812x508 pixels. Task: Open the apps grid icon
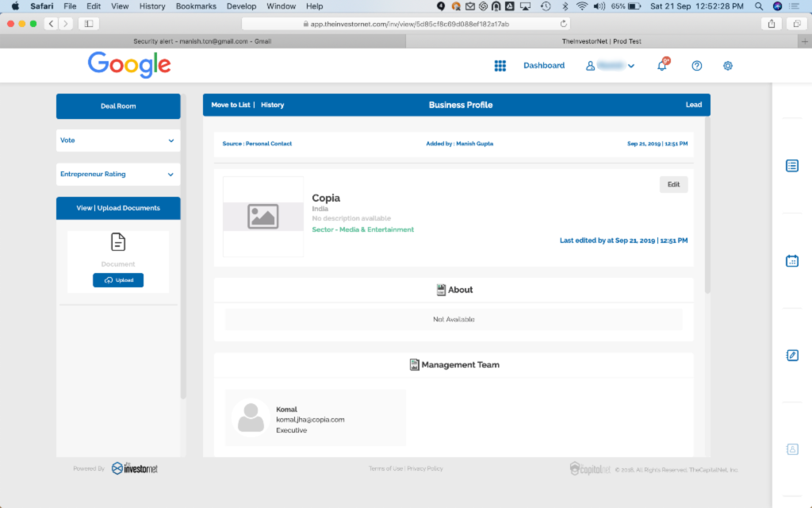click(500, 66)
